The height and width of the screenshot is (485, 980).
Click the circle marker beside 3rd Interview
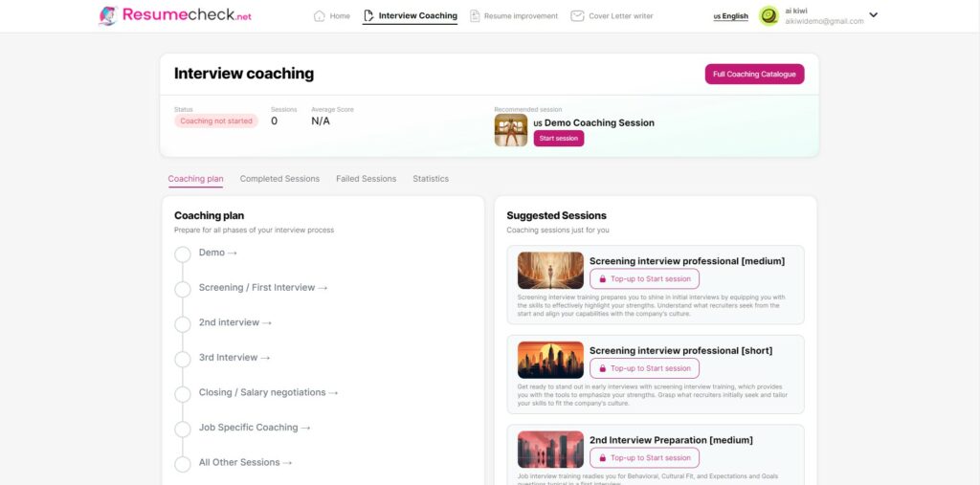point(183,360)
